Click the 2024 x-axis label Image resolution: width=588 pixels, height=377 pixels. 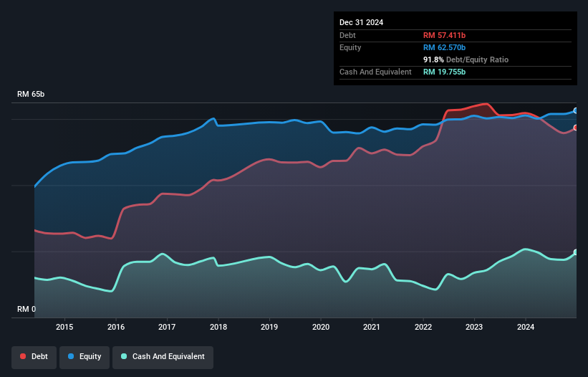pyautogui.click(x=526, y=327)
